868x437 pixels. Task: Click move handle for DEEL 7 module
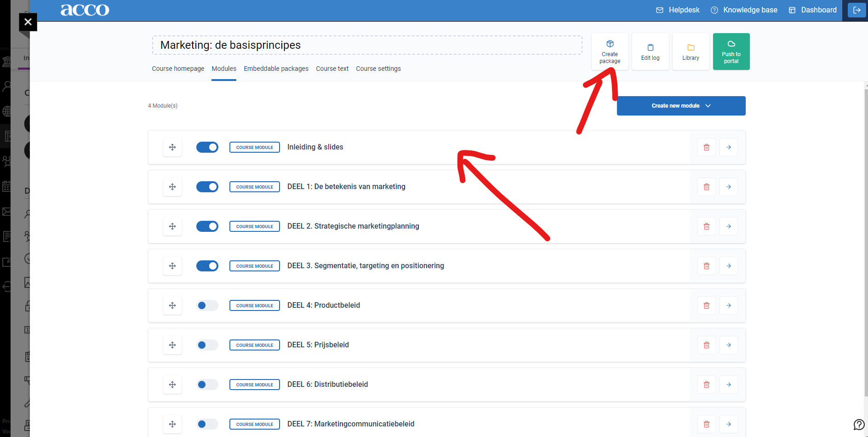click(x=172, y=424)
